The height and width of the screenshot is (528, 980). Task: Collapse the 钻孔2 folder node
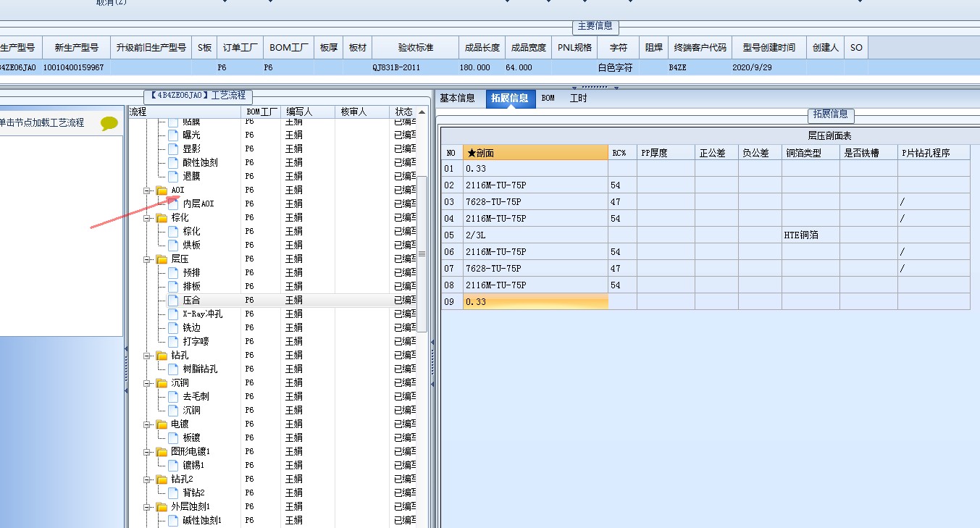pos(148,479)
